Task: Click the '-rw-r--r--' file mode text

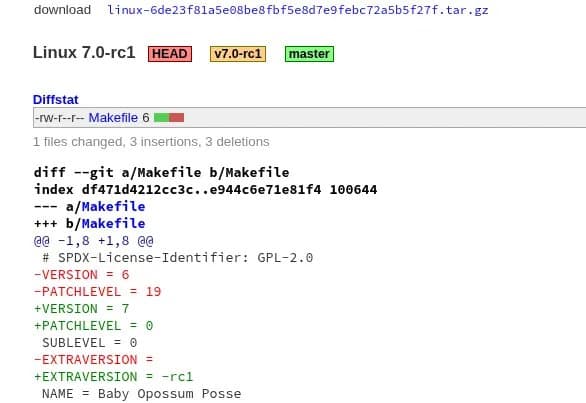Action: point(59,118)
